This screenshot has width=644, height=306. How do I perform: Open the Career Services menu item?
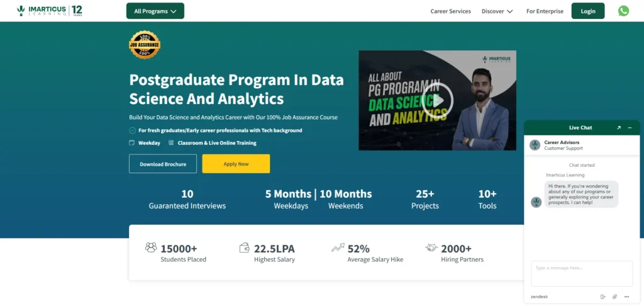[450, 11]
